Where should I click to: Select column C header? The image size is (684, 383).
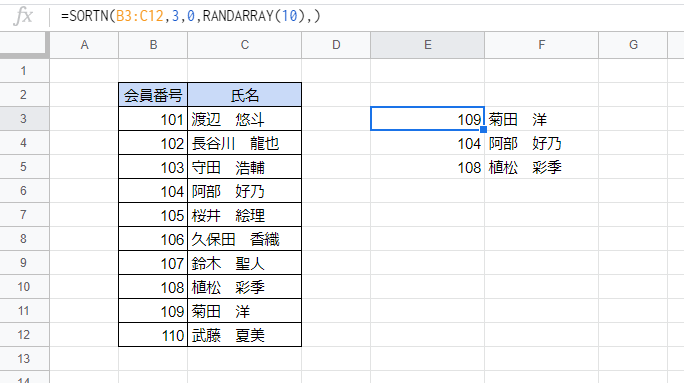point(245,45)
